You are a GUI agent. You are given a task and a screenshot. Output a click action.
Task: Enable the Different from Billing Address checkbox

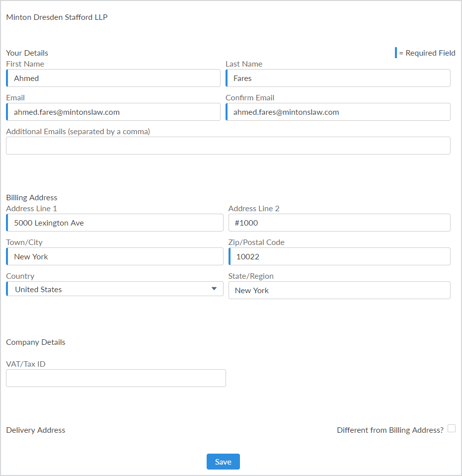pos(451,428)
